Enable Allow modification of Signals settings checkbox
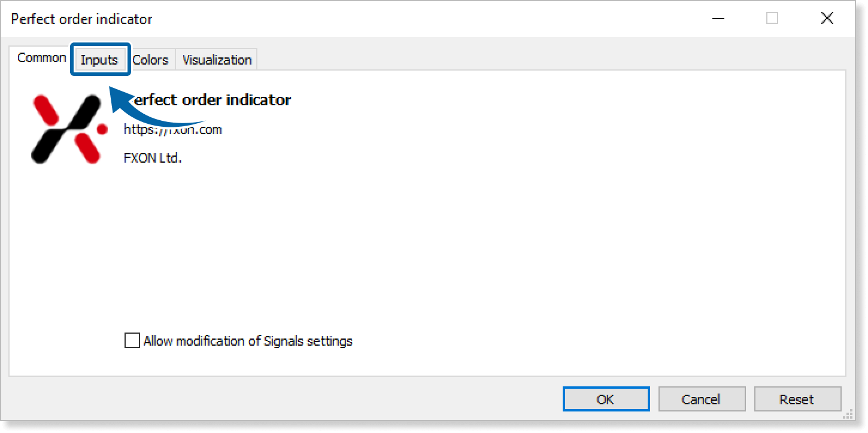The height and width of the screenshot is (433, 868). click(132, 341)
